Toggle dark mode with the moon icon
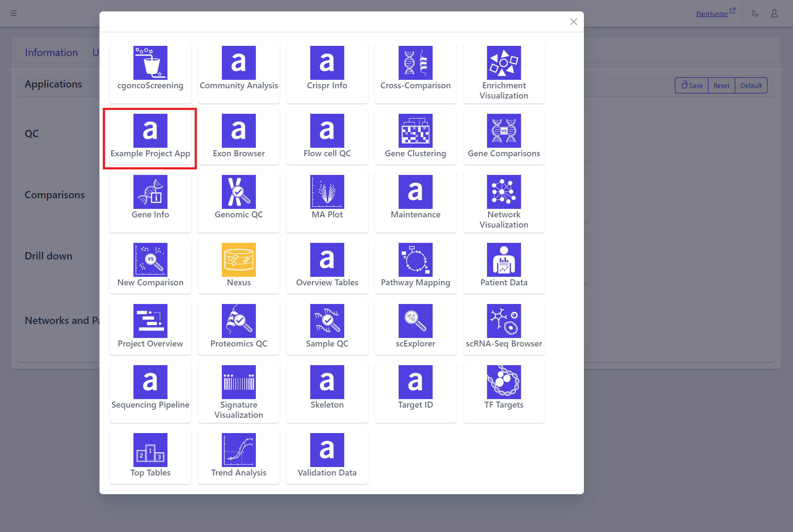 [x=755, y=14]
